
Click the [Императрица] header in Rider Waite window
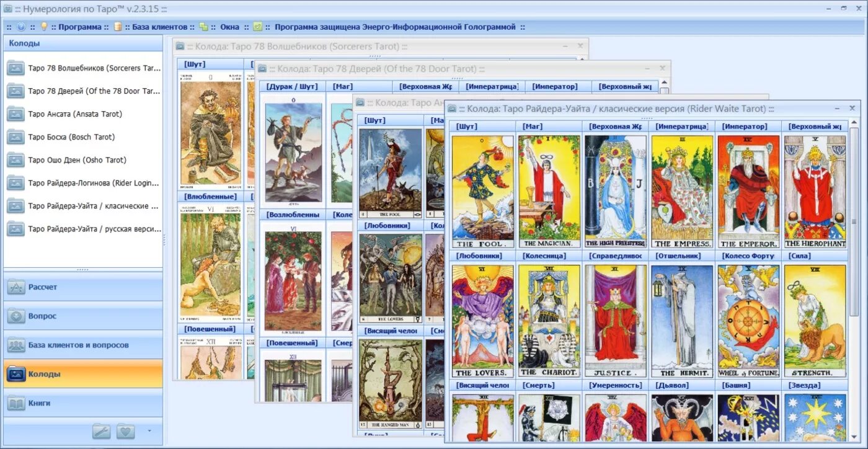(x=682, y=126)
